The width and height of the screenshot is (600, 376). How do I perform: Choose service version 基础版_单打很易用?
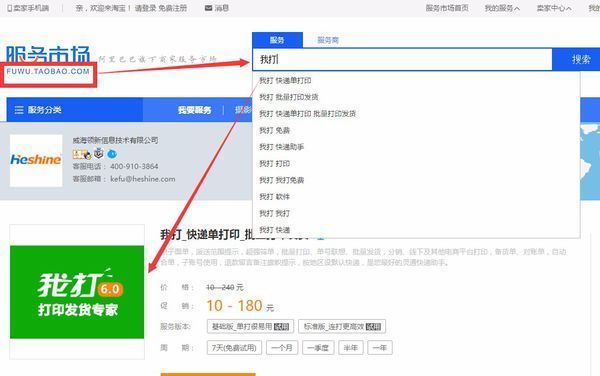(251, 327)
